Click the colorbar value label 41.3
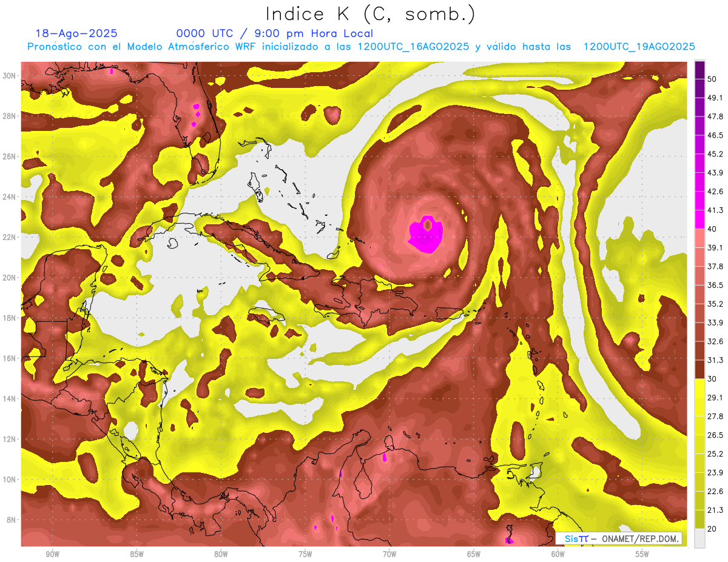 (x=715, y=210)
